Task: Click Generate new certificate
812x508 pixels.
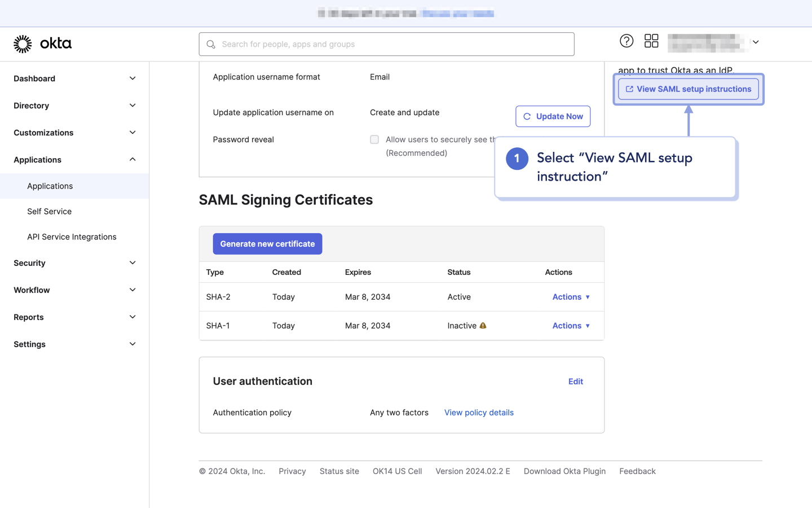Action: coord(267,243)
